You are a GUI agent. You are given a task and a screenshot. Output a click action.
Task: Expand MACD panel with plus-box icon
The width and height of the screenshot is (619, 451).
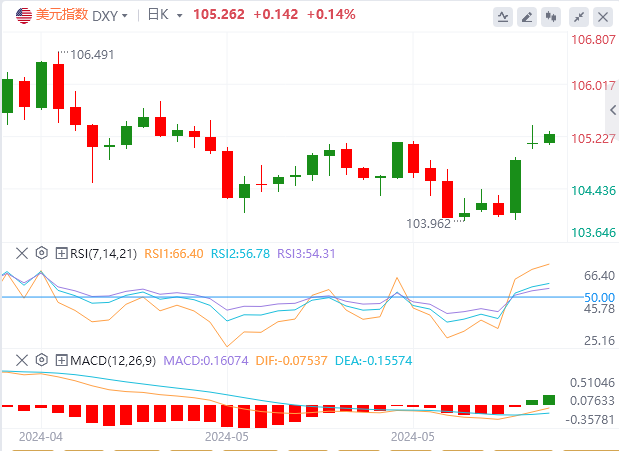[62, 360]
